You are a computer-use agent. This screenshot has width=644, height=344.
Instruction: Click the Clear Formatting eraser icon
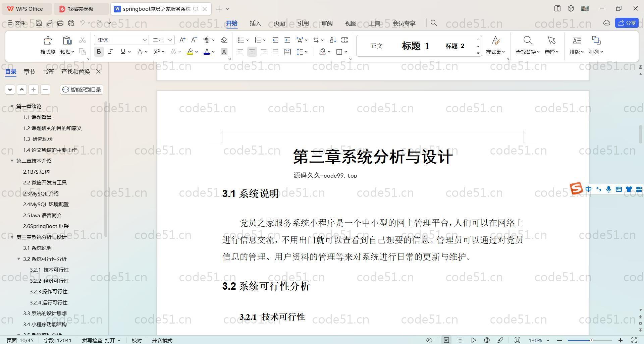coord(224,40)
